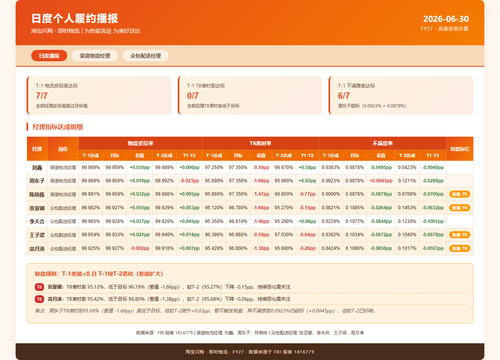Click the 96.390% cell
Image resolution: width=500 pixels, height=360 pixels.
pos(214,235)
